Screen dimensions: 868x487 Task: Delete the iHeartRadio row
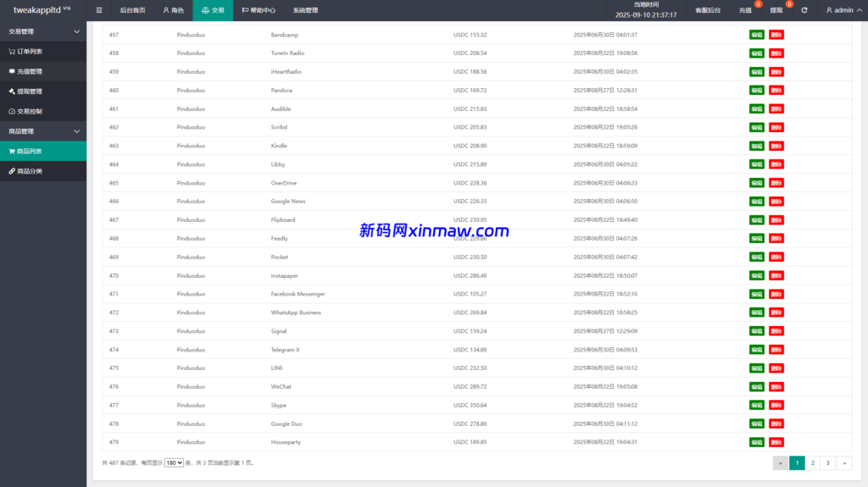pos(776,72)
